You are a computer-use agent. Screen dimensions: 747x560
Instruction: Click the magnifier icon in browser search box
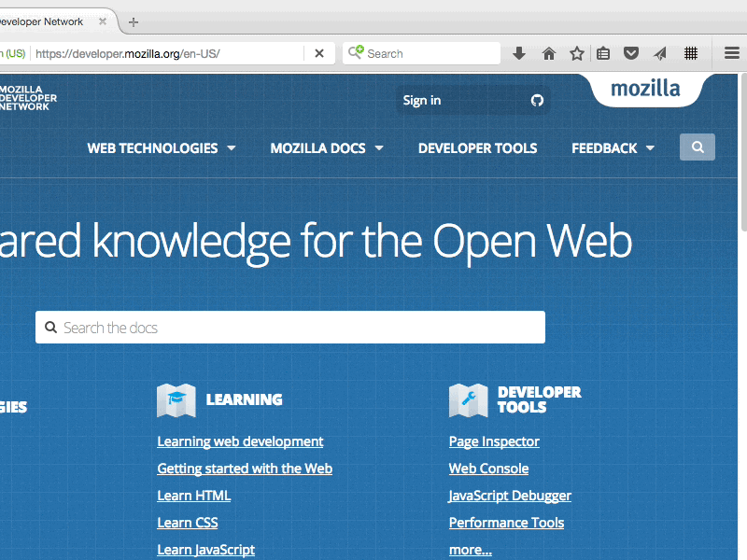tap(356, 52)
